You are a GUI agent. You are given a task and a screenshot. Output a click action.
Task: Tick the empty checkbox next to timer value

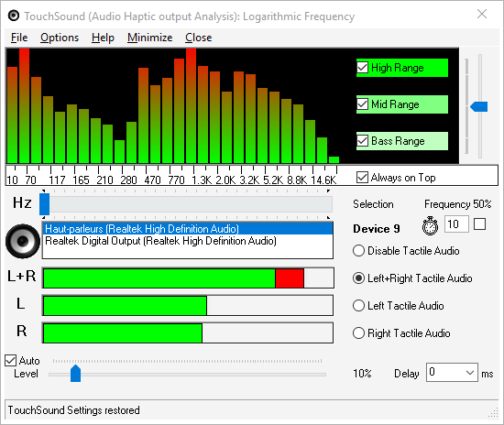coord(479,223)
